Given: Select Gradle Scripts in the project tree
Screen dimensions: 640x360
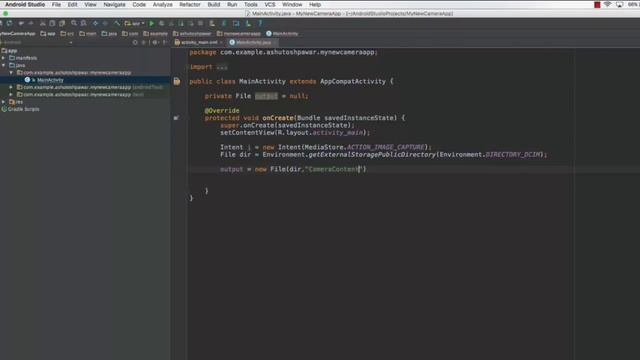Looking at the screenshot, I should [23, 109].
